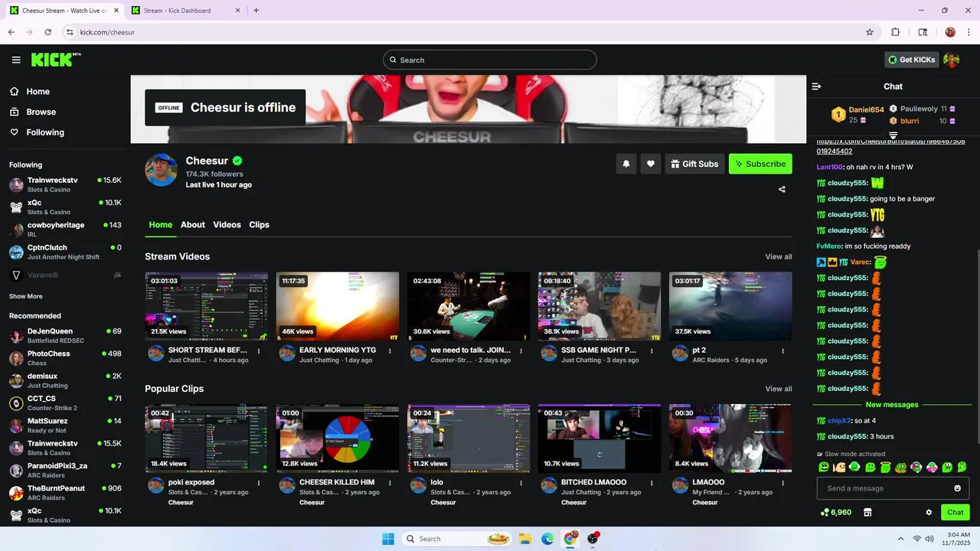
Task: Go to Browse in sidebar
Action: coord(41,112)
